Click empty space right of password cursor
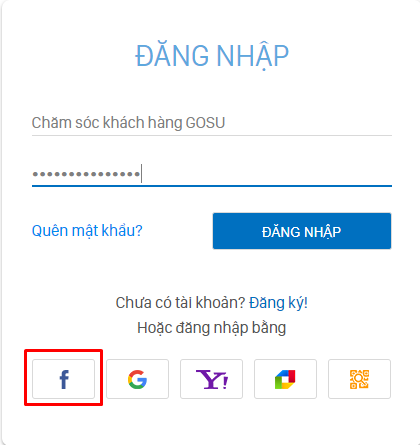The height and width of the screenshot is (445, 420). [267, 174]
